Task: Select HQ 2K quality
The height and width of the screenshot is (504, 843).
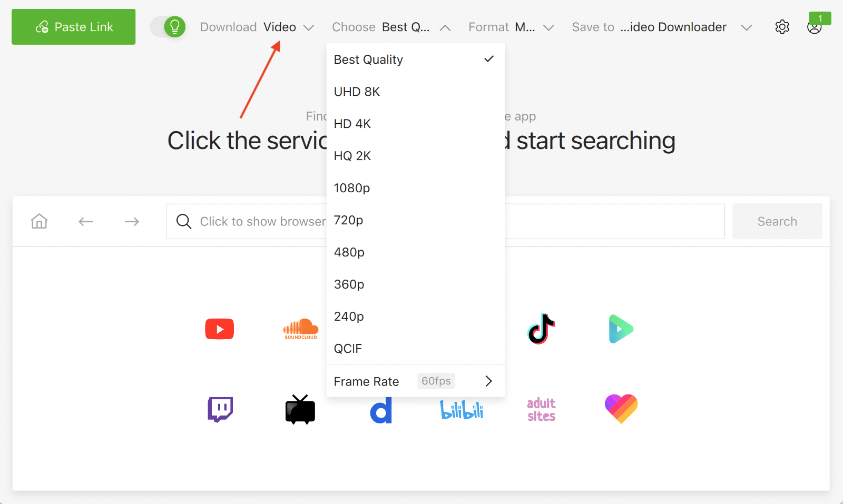Action: pos(416,156)
